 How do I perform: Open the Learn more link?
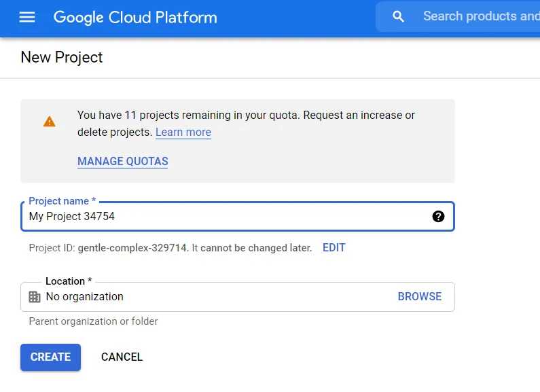(x=183, y=132)
